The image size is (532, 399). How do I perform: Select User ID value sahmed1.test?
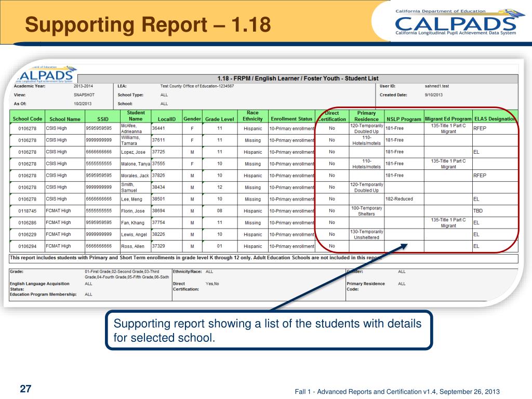click(x=436, y=86)
